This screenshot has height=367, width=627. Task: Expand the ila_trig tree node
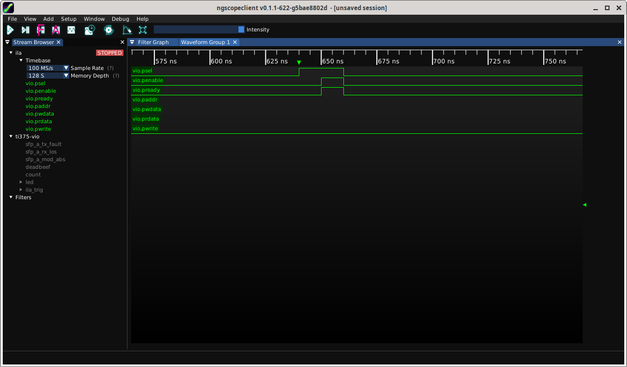click(21, 189)
